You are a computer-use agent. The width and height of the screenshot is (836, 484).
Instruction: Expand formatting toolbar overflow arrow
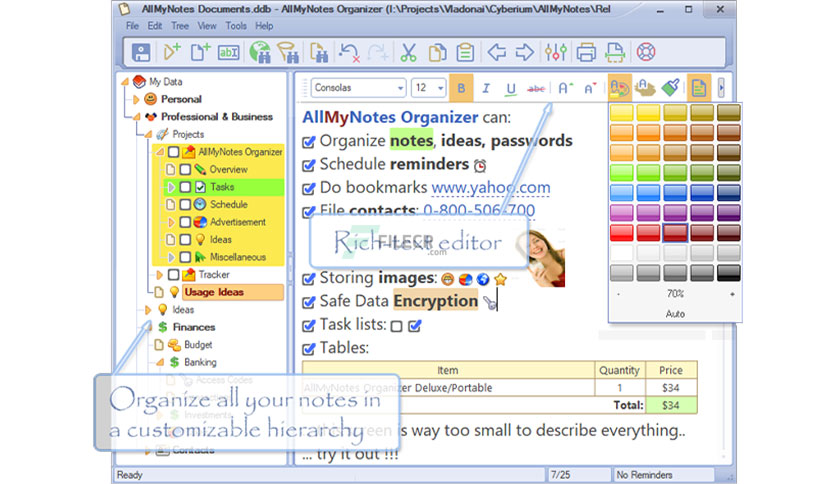pyautogui.click(x=721, y=88)
